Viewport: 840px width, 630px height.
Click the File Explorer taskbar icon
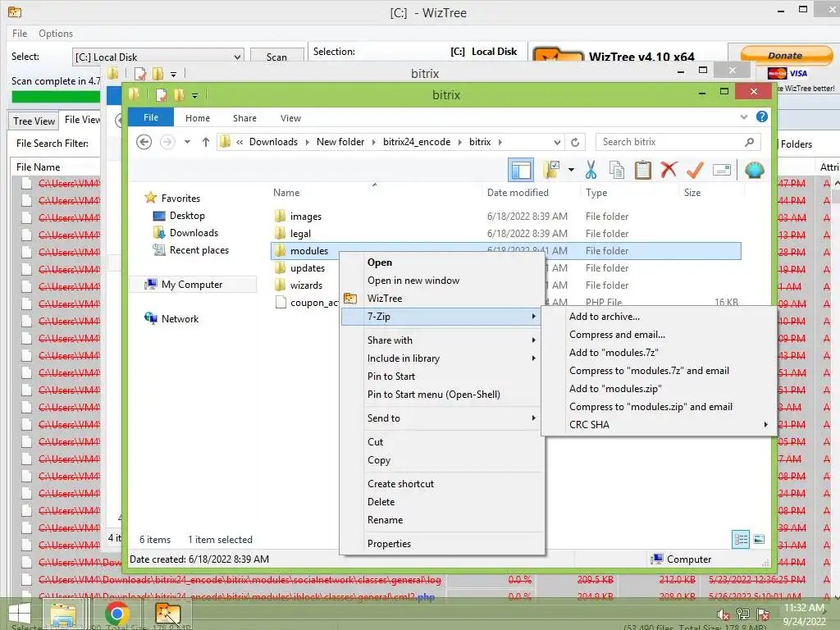(63, 614)
